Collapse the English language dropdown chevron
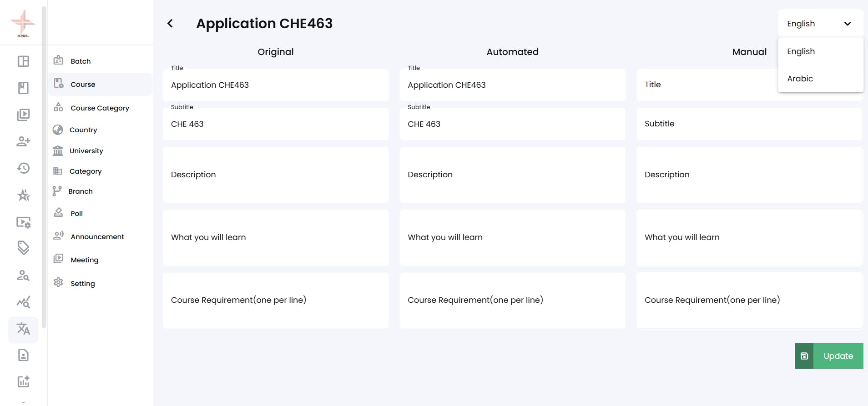Screen dimensions: 868x406 pos(848,24)
